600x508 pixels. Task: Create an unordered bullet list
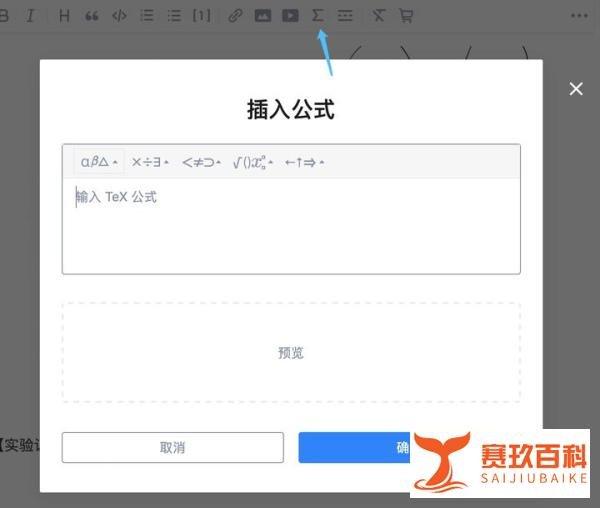click(174, 16)
